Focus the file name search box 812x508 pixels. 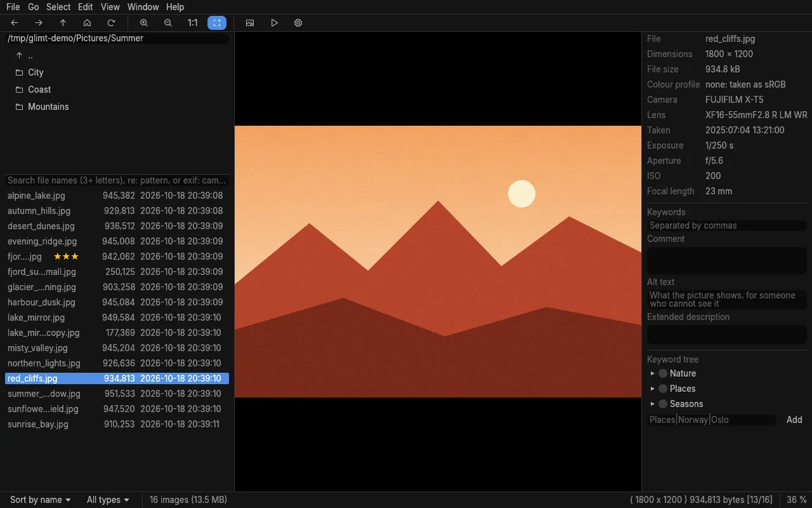coord(117,180)
